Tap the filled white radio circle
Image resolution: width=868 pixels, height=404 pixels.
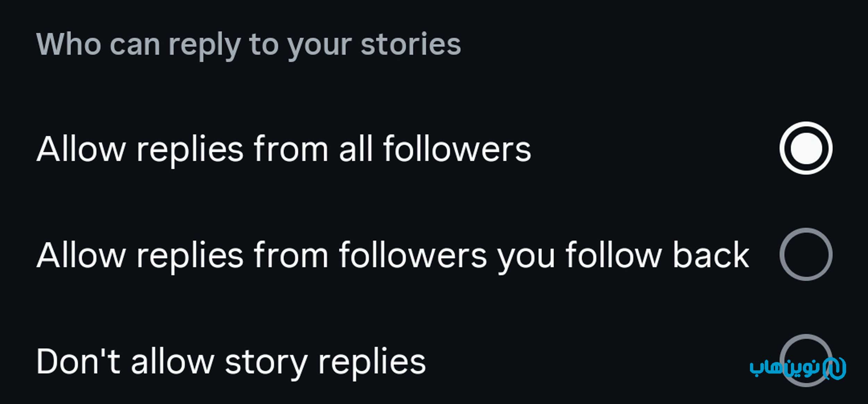(x=806, y=148)
